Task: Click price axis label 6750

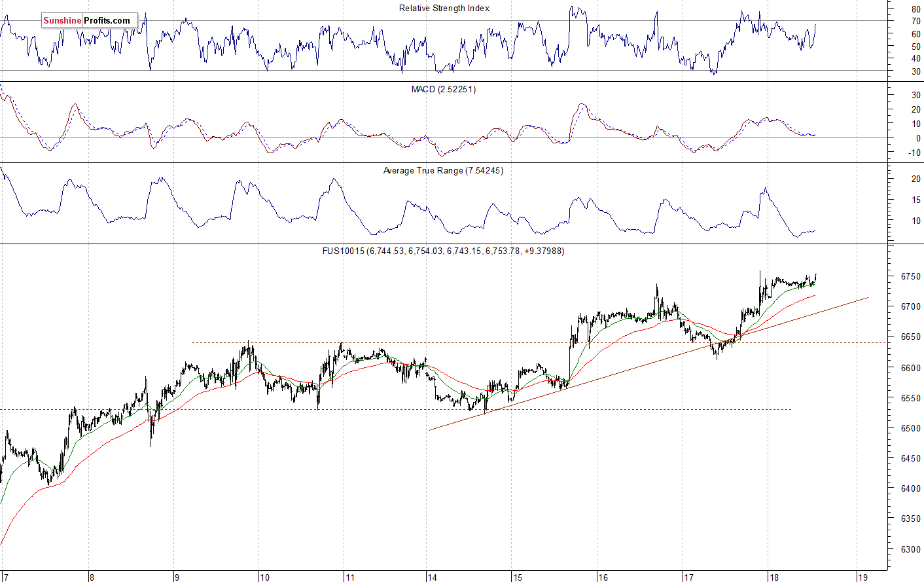Action: pyautogui.click(x=911, y=276)
